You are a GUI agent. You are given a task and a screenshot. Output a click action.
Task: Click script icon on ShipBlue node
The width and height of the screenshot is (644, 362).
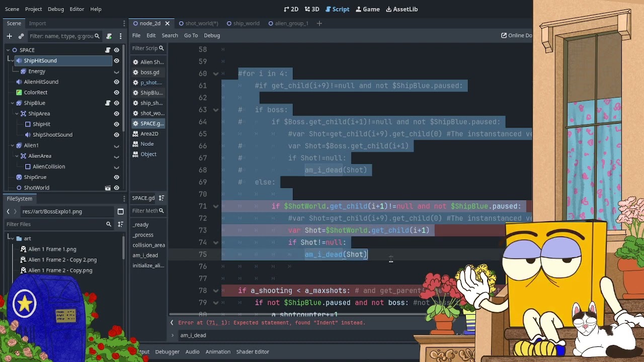(108, 103)
